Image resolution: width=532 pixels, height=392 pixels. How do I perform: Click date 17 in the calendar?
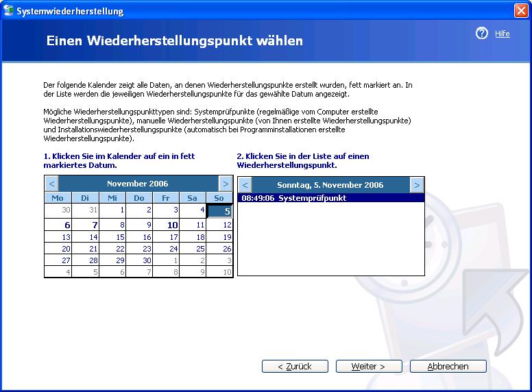tap(166, 236)
